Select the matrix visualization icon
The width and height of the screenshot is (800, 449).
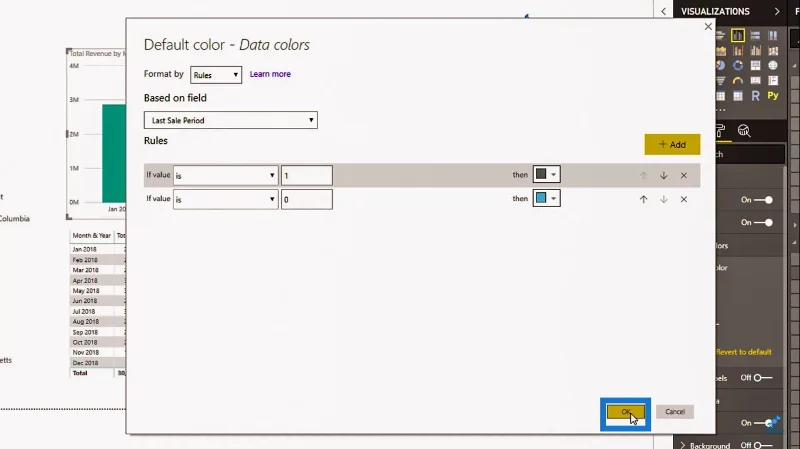coord(738,96)
